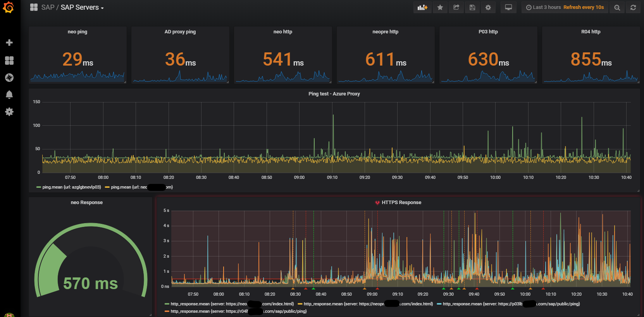This screenshot has height=317, width=644.
Task: Click green OK annotation marker near 08:35
Action: 313,289
